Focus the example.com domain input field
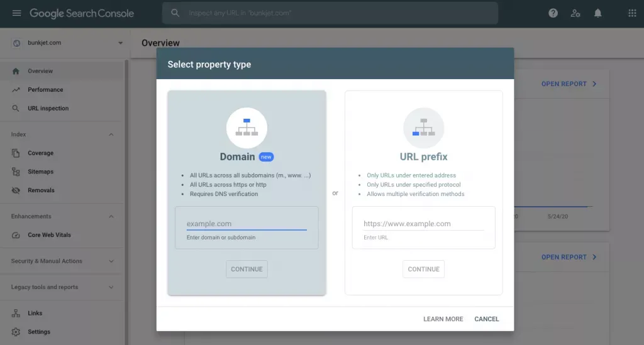This screenshot has width=644, height=345. tap(247, 224)
